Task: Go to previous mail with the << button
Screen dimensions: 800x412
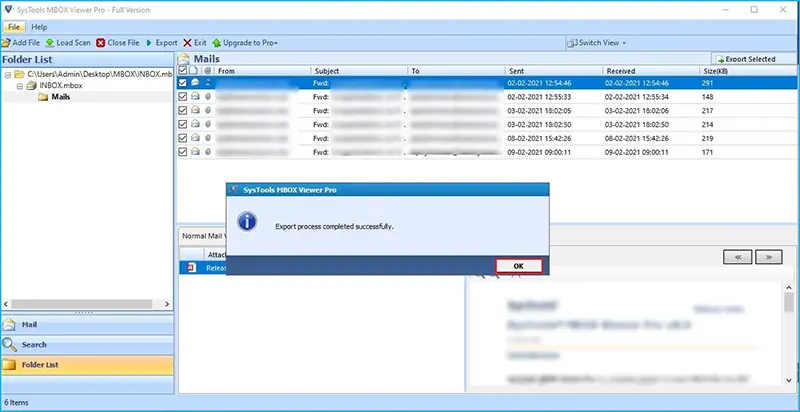Action: click(738, 257)
